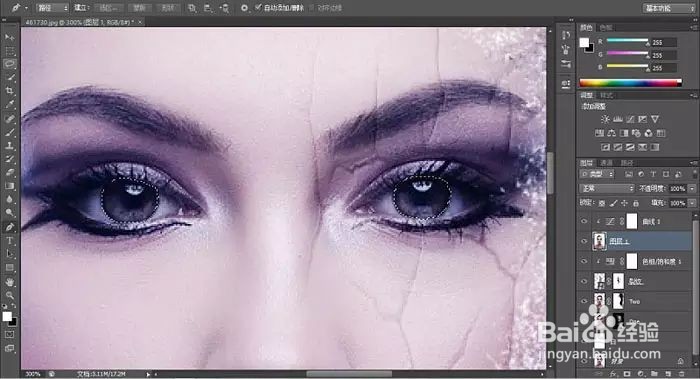Switch to the 色板 swatches tab

point(605,28)
